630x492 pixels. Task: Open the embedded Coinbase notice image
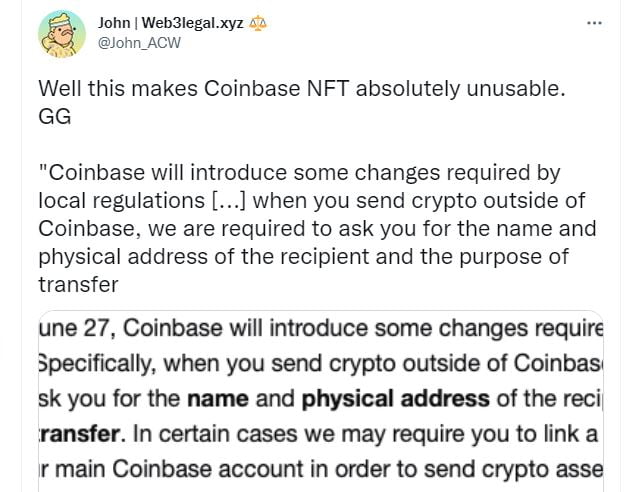[321, 401]
